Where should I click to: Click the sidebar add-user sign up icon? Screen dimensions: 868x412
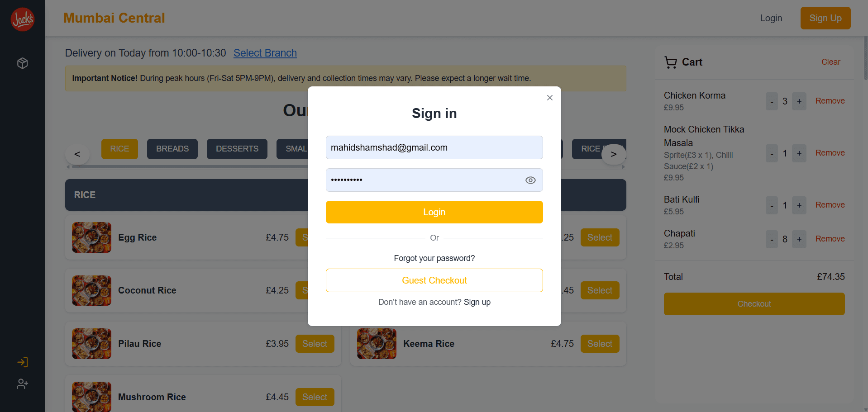[23, 384]
